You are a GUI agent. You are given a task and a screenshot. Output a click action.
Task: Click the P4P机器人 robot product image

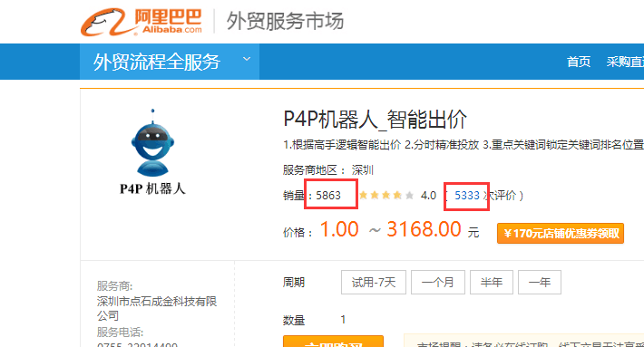(x=152, y=152)
